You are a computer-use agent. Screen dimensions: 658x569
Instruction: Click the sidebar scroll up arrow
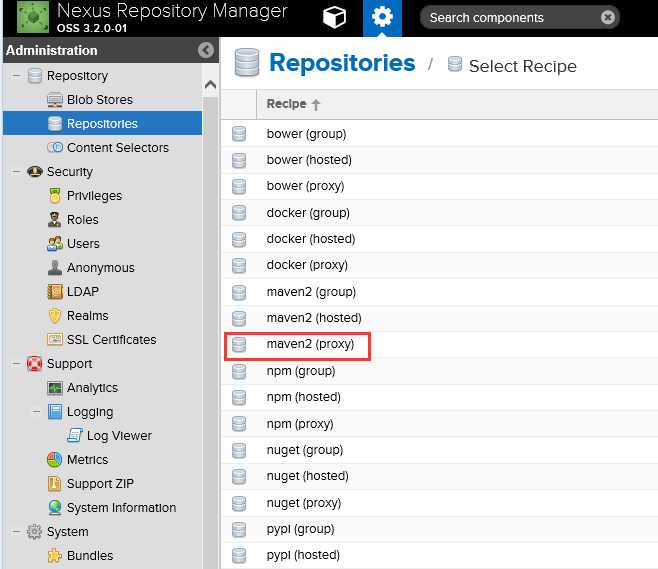210,85
